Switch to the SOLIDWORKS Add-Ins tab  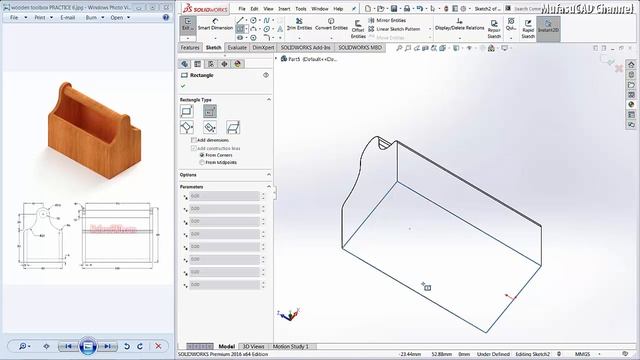click(305, 48)
